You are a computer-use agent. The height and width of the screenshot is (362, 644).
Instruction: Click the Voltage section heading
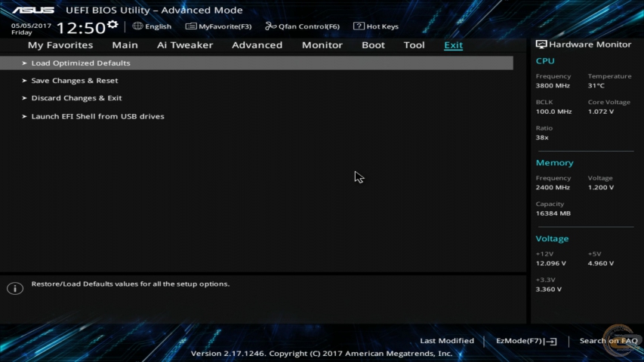coord(552,238)
